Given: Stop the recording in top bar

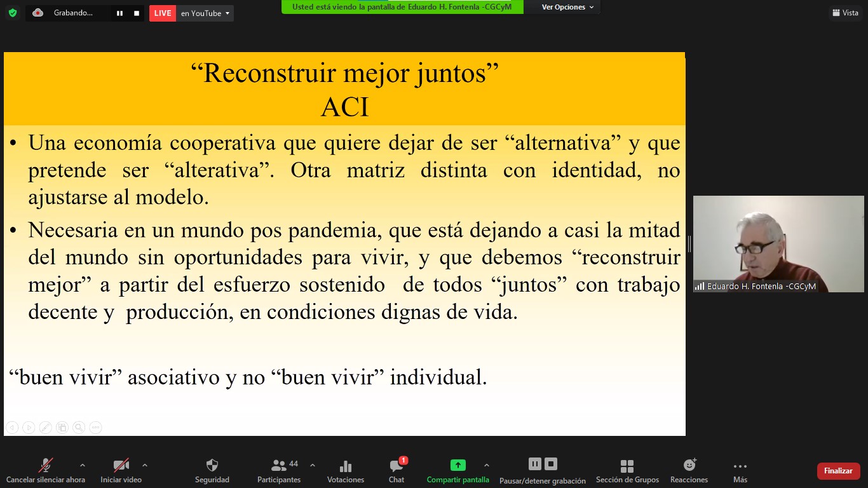Looking at the screenshot, I should pos(137,13).
